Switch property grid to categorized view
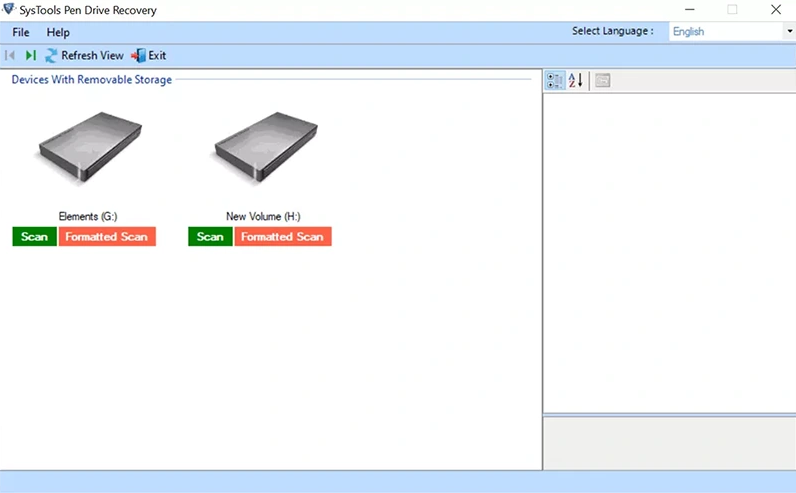This screenshot has width=796, height=493. pos(555,80)
